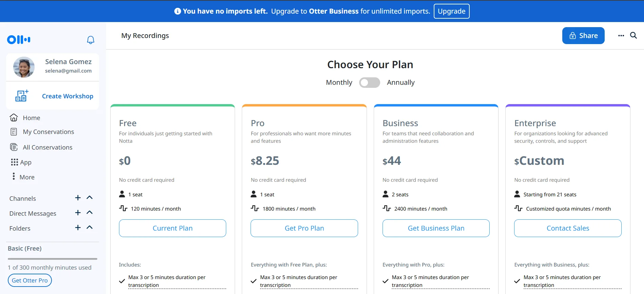644x294 pixels.
Task: Click the Upgrade button in banner
Action: point(451,11)
